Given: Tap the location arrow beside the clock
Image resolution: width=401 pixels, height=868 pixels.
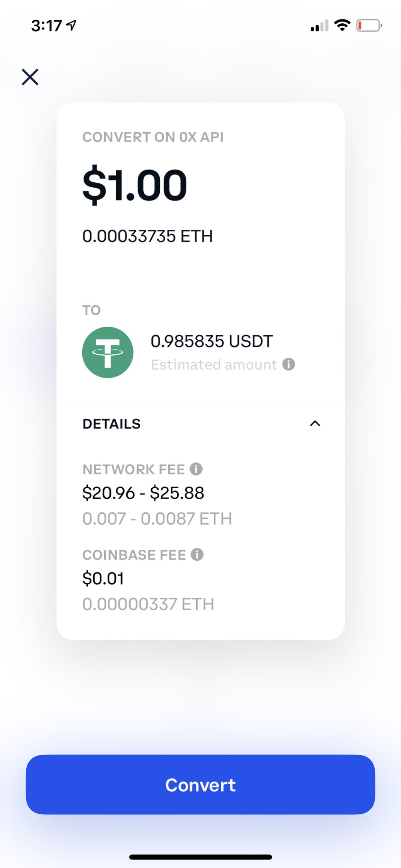Looking at the screenshot, I should coord(71,25).
